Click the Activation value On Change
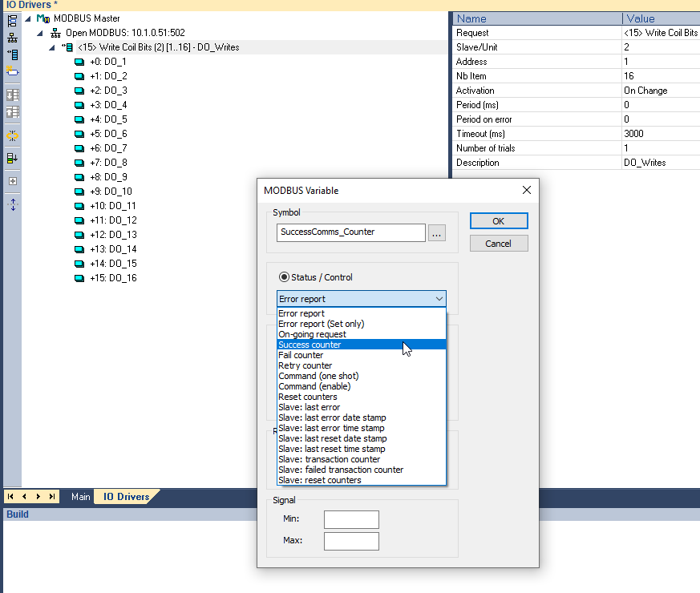Screen dimensions: 700x593 [645, 91]
